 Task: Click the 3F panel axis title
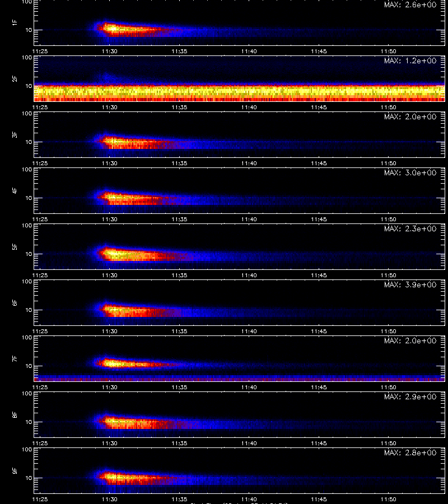coord(15,134)
